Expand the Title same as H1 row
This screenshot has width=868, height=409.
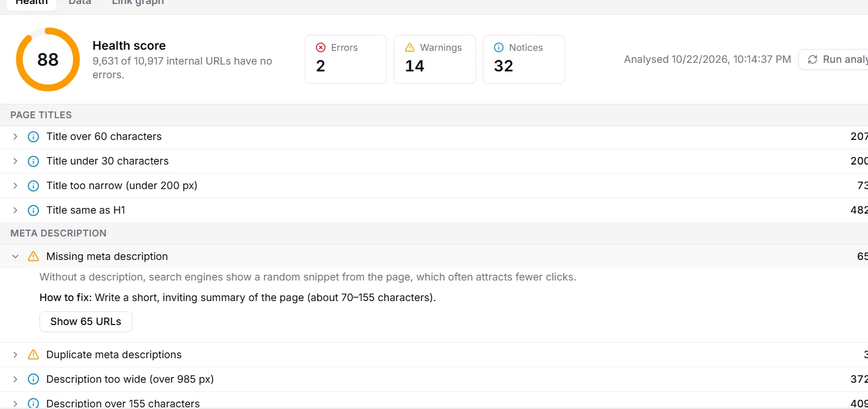point(15,210)
